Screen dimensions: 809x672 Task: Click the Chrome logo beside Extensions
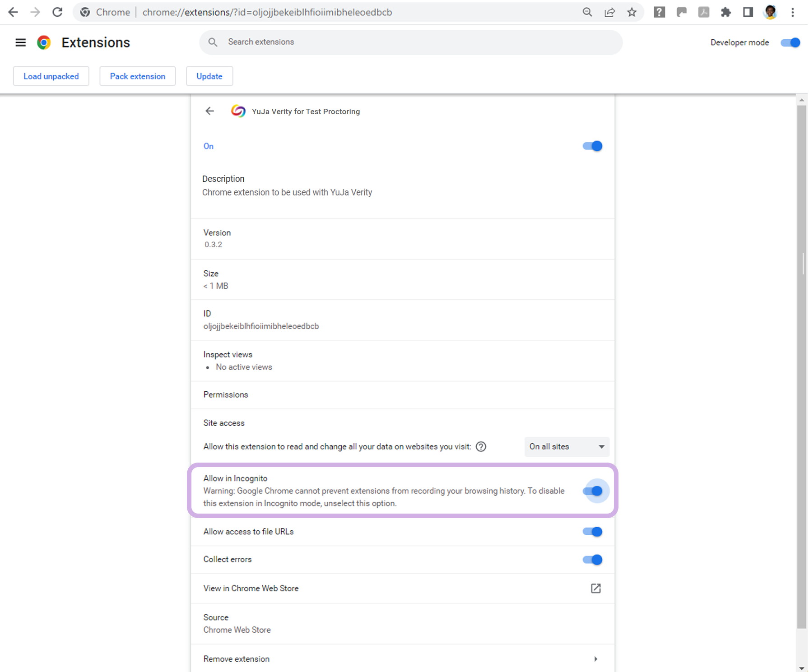click(x=44, y=42)
